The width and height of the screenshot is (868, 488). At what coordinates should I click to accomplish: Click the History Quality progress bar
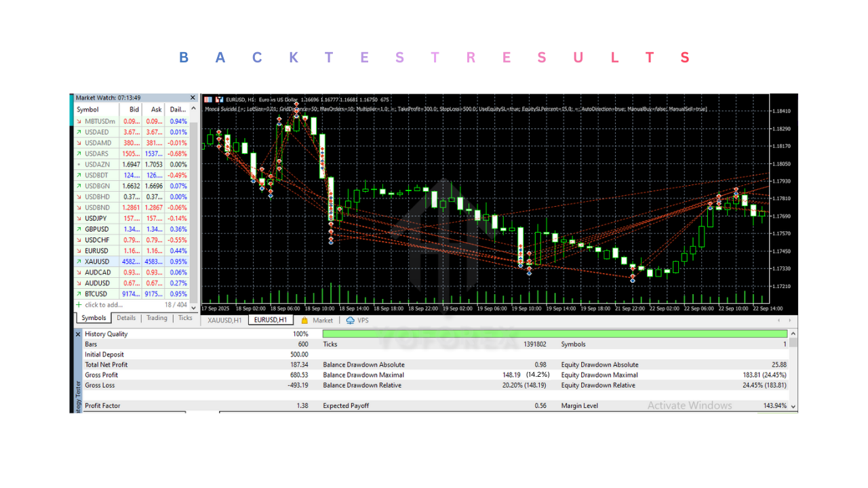point(553,333)
